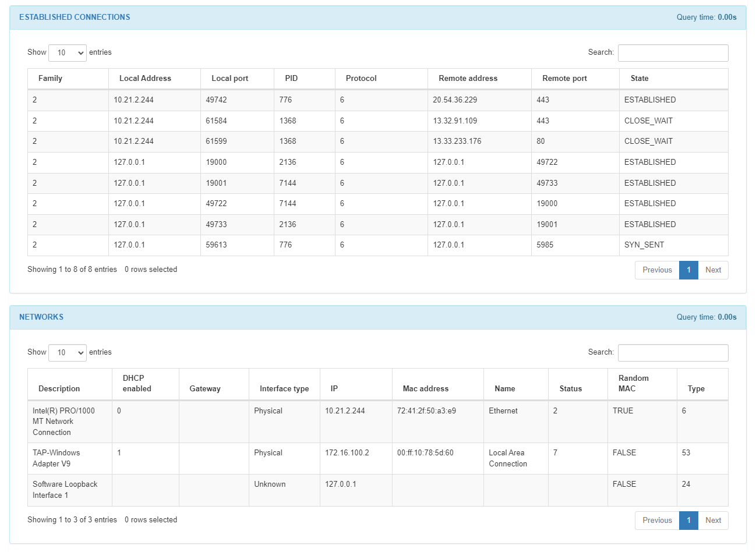Screen dimensions: 756x552
Task: Sort networks by Interface type column
Action: pyautogui.click(x=284, y=388)
